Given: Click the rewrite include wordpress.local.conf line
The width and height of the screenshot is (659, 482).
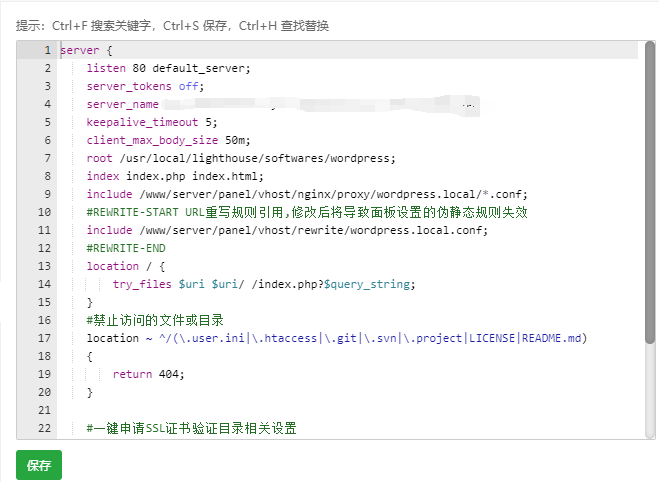Looking at the screenshot, I should pyautogui.click(x=287, y=230).
